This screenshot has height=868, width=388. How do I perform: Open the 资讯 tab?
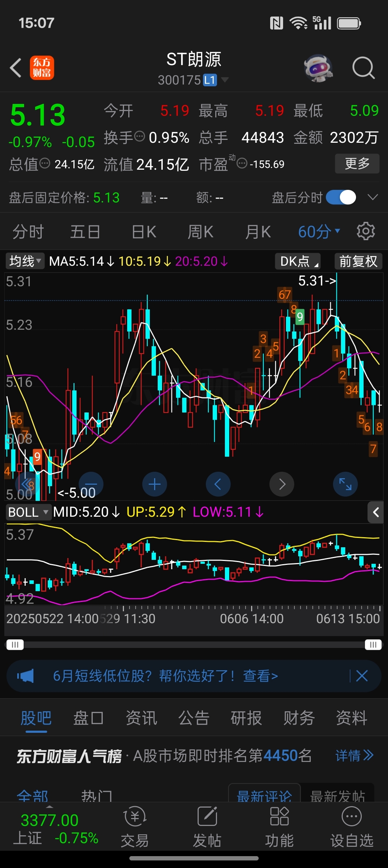pos(141,718)
